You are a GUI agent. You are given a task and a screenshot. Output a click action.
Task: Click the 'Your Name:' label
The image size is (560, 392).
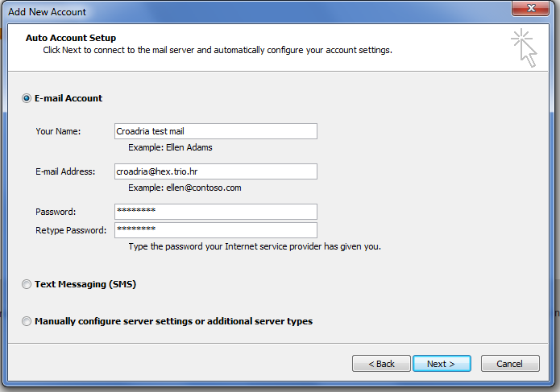pos(58,131)
